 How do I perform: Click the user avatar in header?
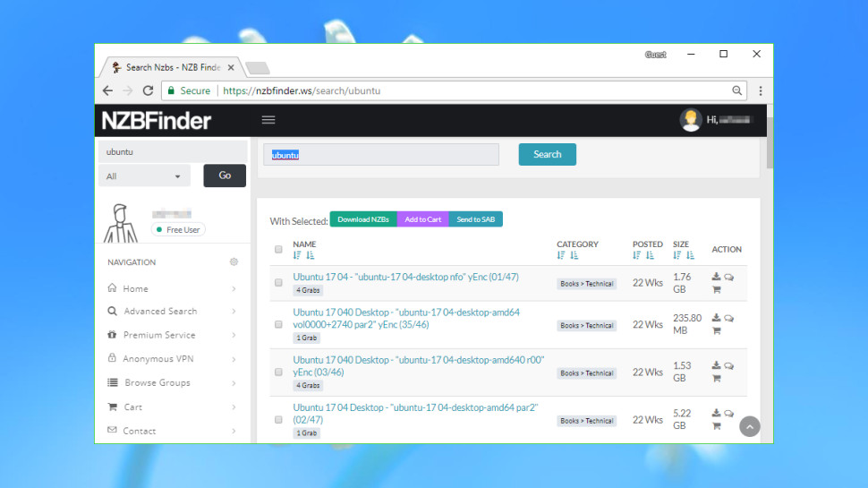pyautogui.click(x=690, y=120)
